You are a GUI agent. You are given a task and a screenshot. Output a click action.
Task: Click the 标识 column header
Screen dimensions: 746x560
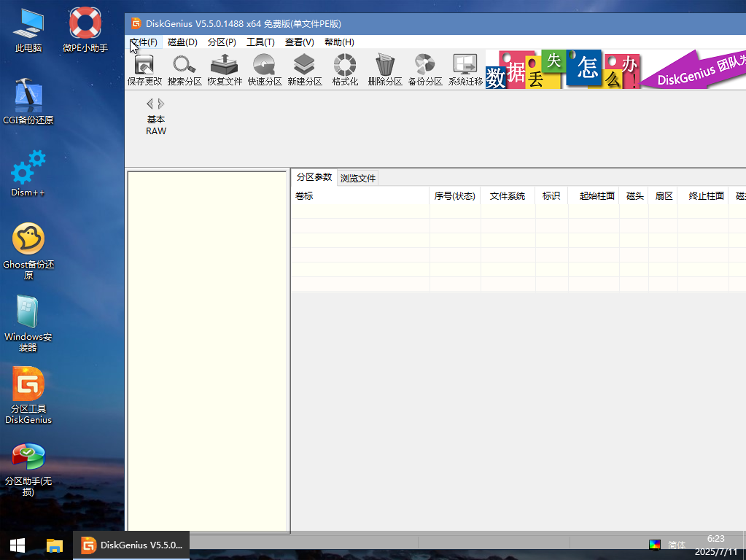551,195
